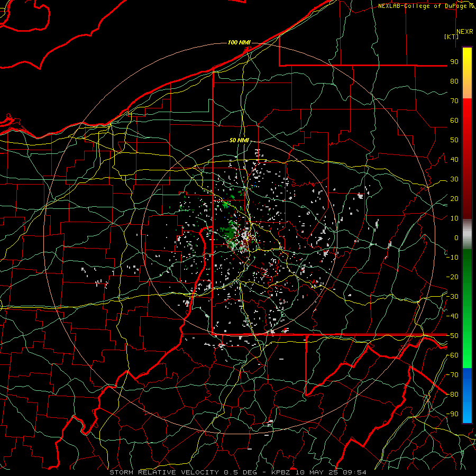Click the -30 value on the velocity scale
476x476 pixels.
point(452,297)
